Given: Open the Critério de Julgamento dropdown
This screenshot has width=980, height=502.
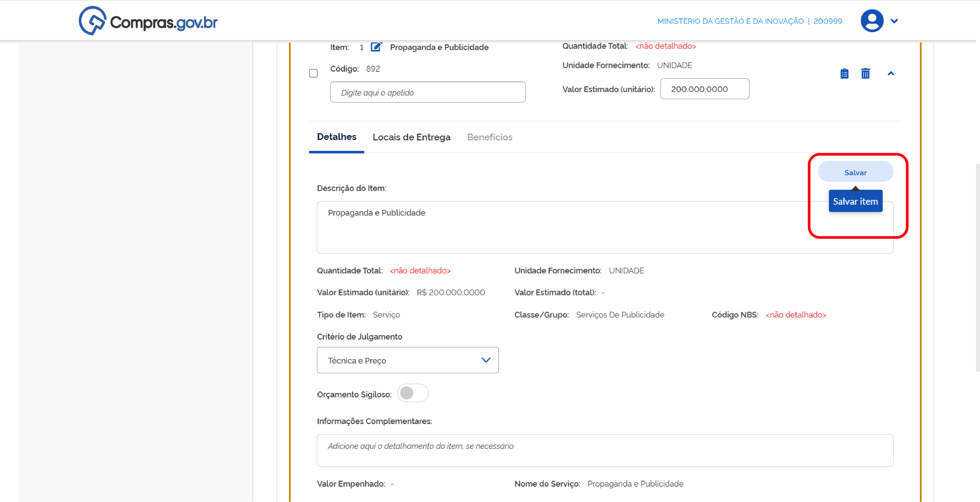Looking at the screenshot, I should [408, 360].
